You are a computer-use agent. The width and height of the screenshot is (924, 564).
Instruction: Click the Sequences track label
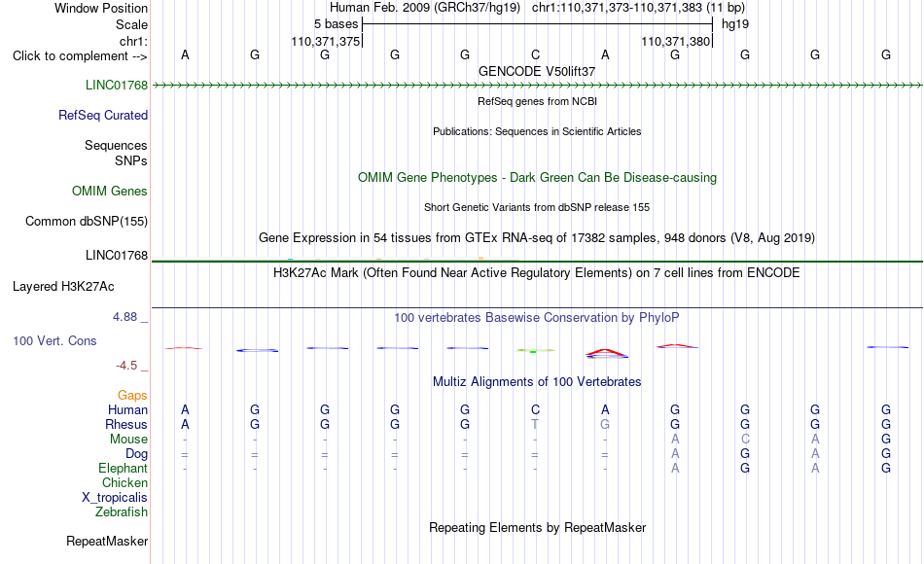tap(116, 145)
